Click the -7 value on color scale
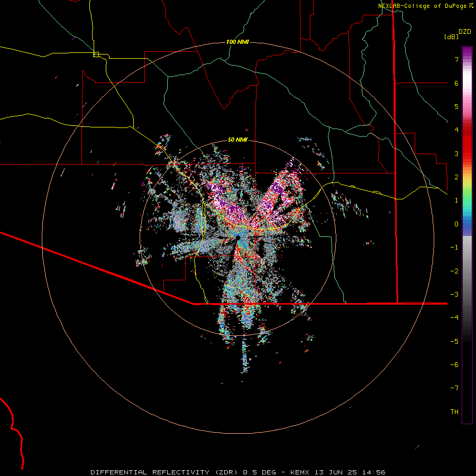The height and width of the screenshot is (476, 476). coord(454,388)
